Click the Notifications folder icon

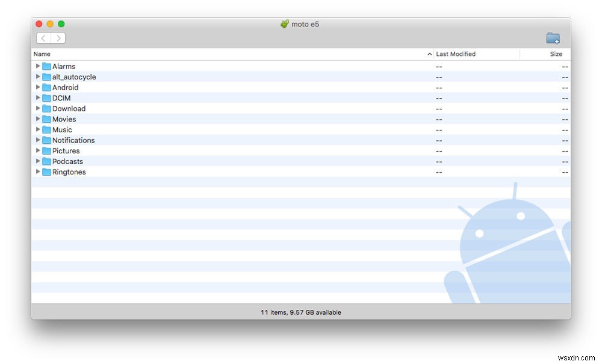[x=46, y=140]
